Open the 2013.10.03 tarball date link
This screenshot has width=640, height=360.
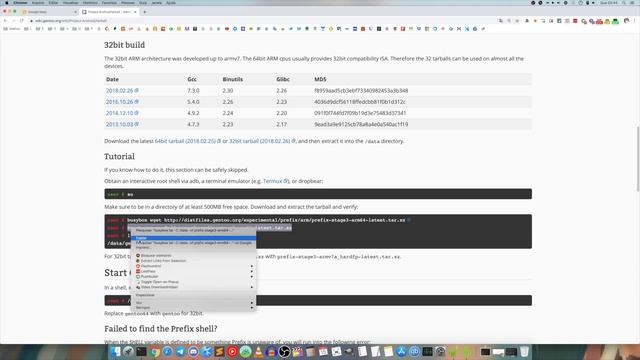coord(122,124)
